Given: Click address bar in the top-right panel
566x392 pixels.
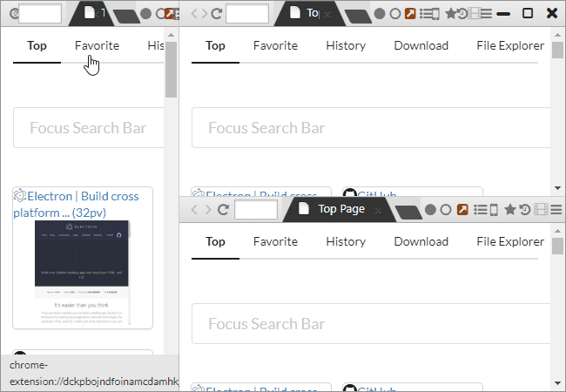Looking at the screenshot, I should click(x=247, y=14).
